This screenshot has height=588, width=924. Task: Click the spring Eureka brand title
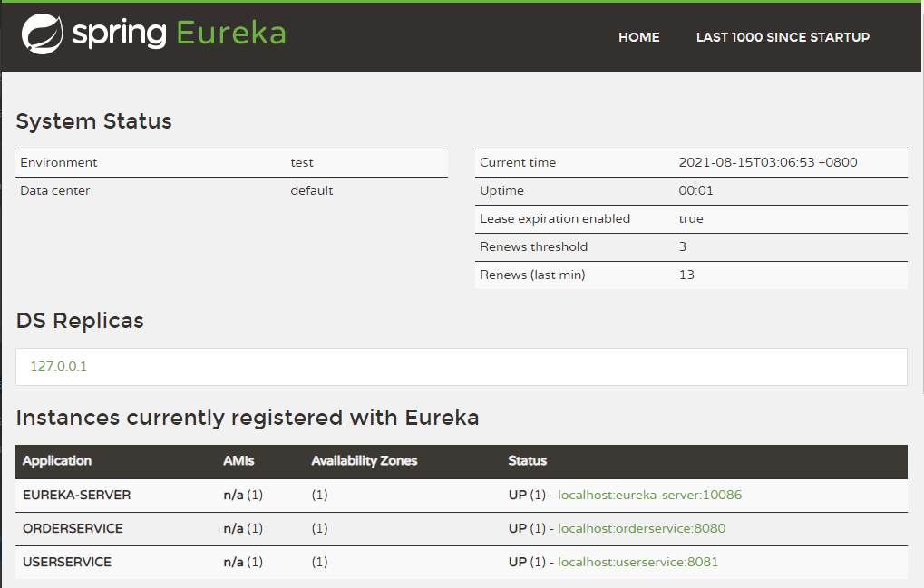[x=179, y=33]
